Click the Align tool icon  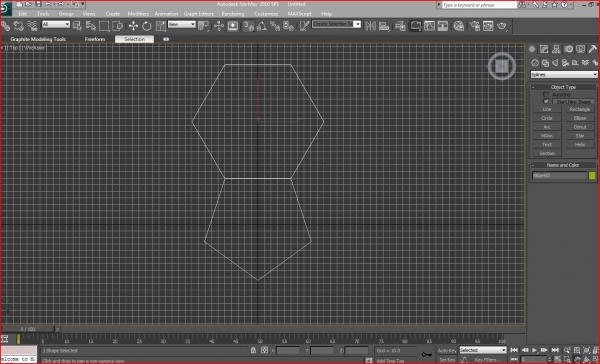(x=384, y=26)
